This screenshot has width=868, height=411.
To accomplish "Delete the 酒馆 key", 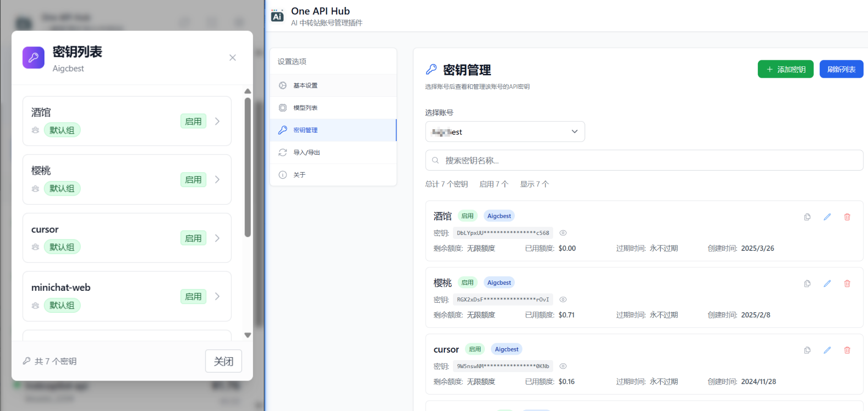I will 847,217.
